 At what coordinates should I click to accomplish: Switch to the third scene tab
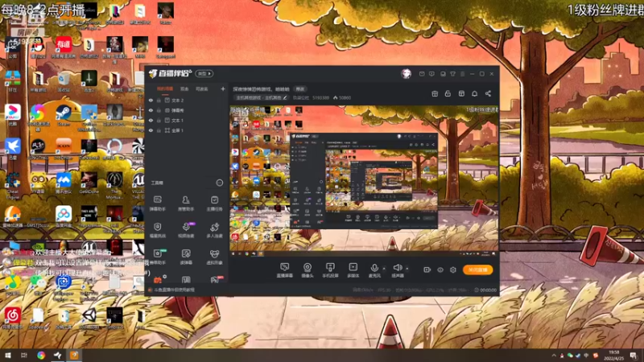pos(202,88)
